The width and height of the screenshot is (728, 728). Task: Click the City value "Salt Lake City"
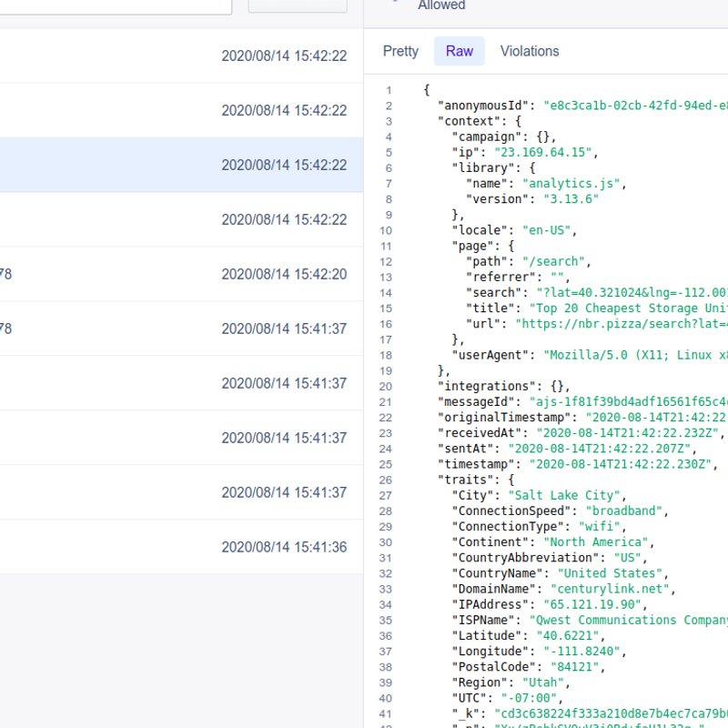pyautogui.click(x=564, y=495)
